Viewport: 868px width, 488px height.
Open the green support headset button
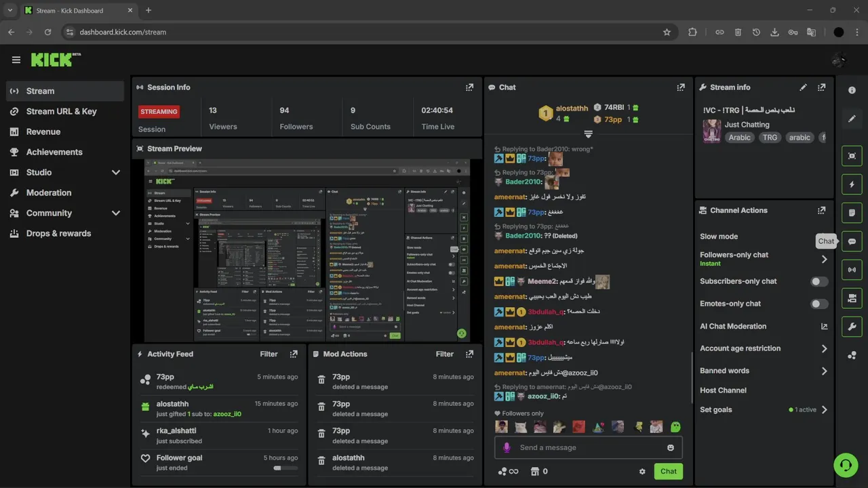846,465
